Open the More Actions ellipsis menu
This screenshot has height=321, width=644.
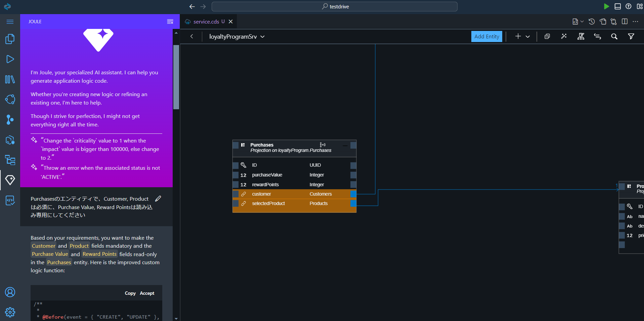635,22
